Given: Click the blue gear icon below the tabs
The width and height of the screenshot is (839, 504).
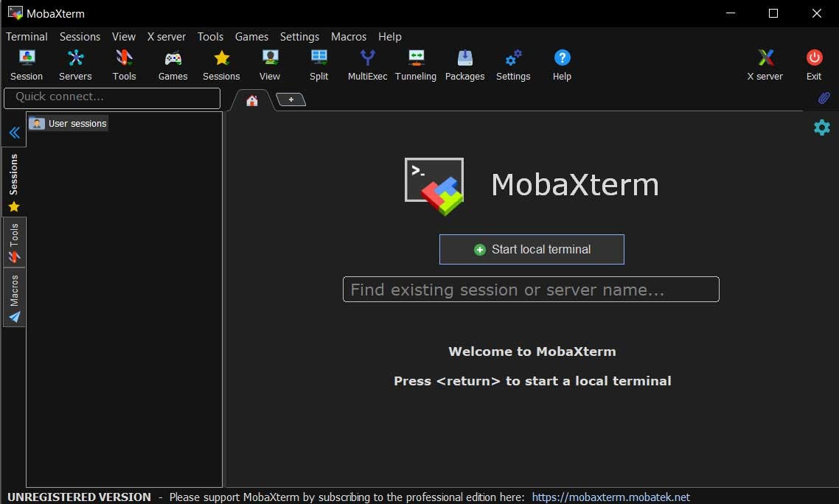Looking at the screenshot, I should pyautogui.click(x=821, y=127).
